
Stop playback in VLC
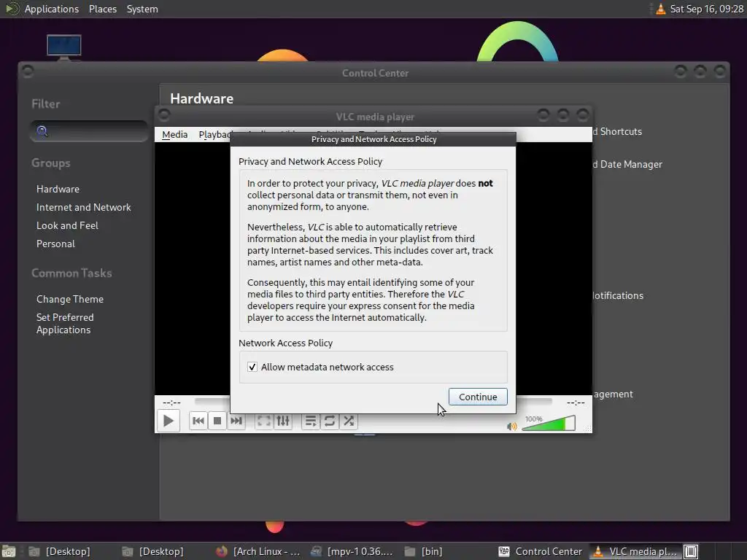point(217,421)
